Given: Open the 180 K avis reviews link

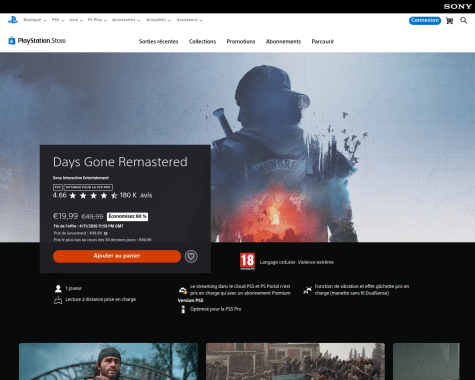Looking at the screenshot, I should click(x=136, y=195).
